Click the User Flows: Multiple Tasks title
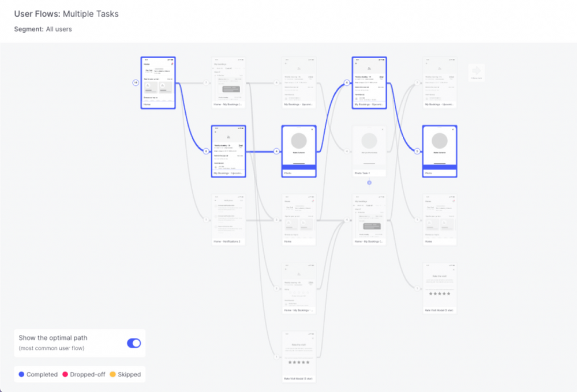The image size is (577, 392). pos(66,14)
